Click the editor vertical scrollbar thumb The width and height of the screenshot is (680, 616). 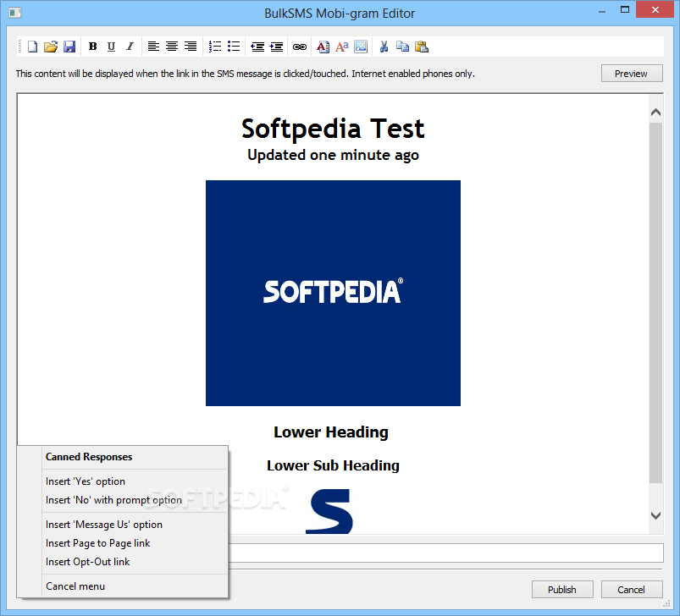655,302
